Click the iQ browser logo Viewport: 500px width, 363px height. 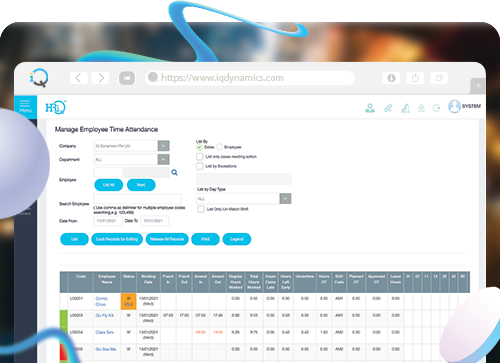[39, 78]
